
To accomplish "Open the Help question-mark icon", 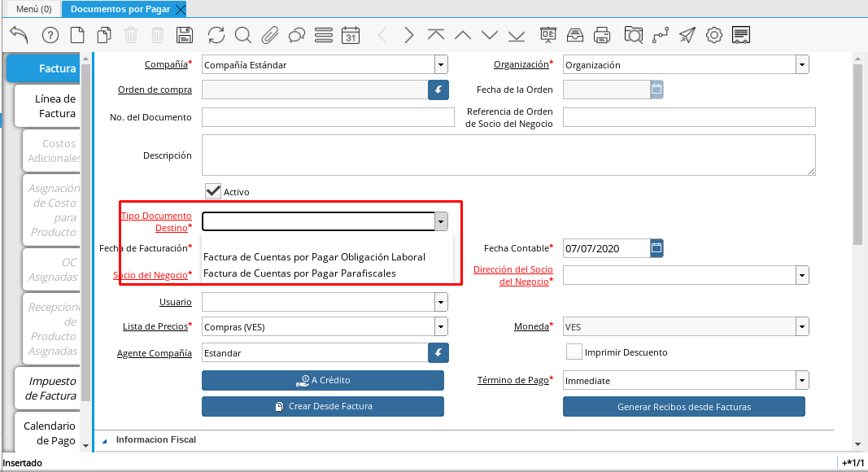I will (x=50, y=36).
